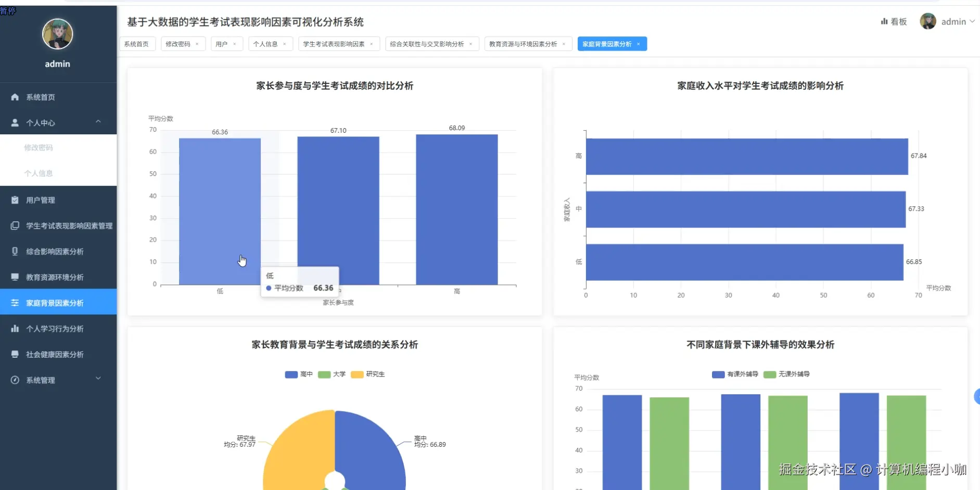The height and width of the screenshot is (490, 980).
Task: Click the 看板 dashboard icon in header
Action: [884, 21]
